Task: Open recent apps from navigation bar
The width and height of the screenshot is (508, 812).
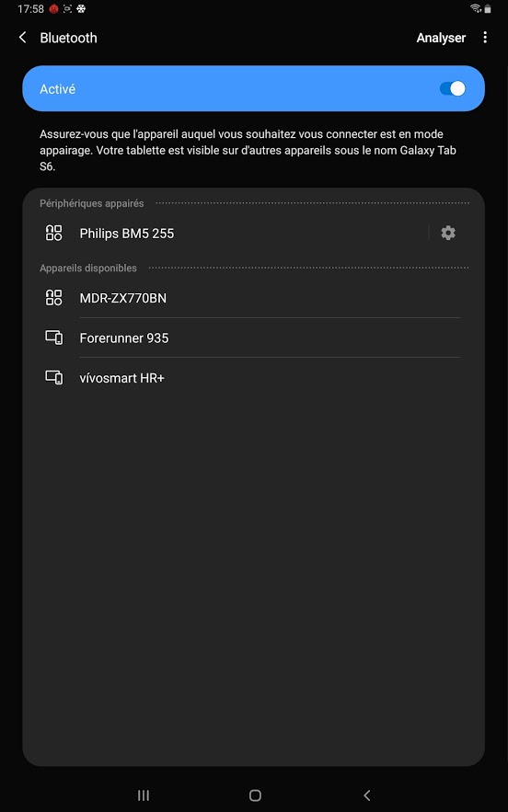Action: [144, 795]
